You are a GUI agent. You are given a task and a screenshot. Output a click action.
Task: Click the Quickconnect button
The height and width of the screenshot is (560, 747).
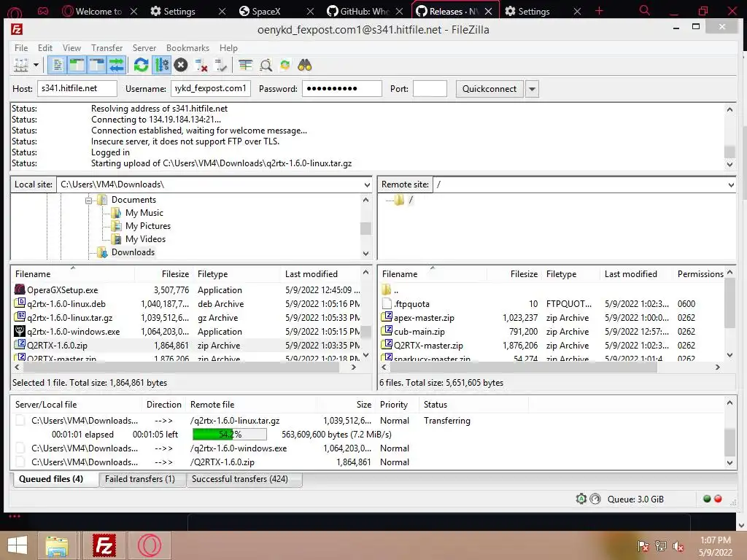(489, 89)
